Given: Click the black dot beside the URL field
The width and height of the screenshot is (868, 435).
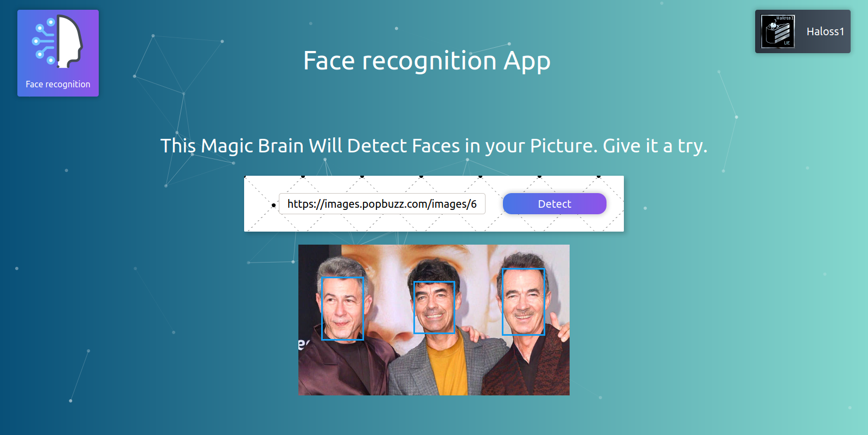Looking at the screenshot, I should point(273,206).
